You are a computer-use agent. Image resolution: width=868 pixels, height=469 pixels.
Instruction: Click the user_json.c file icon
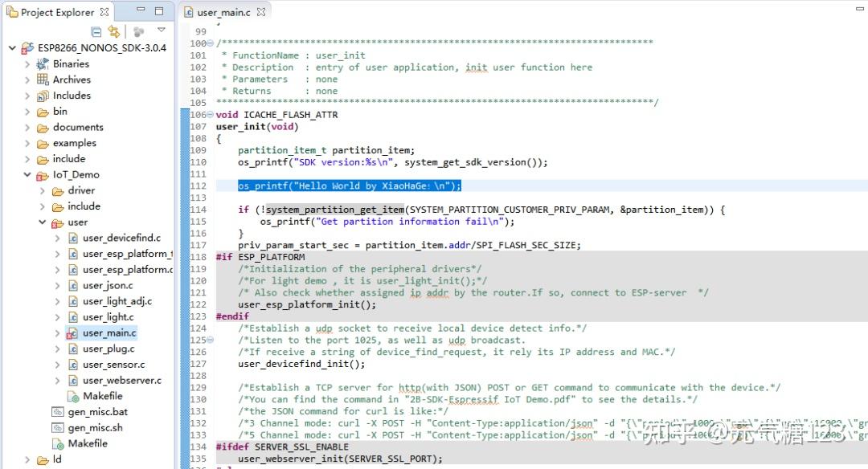click(72, 286)
